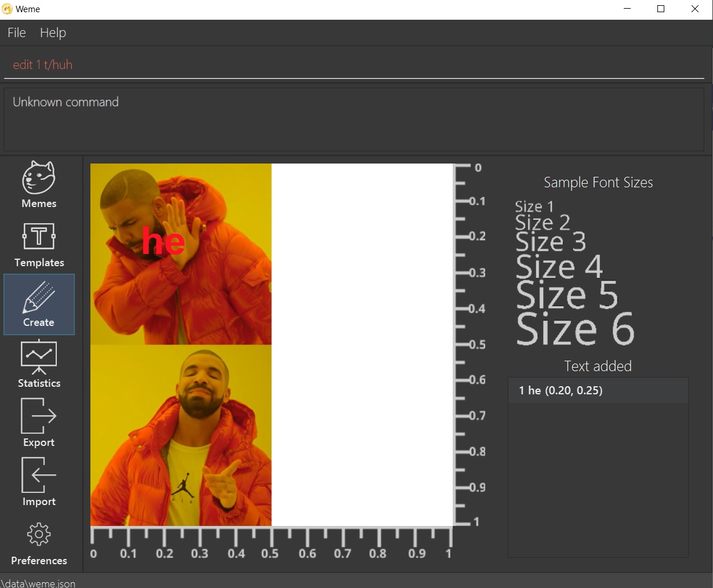Click the 0.5 mark on vertical ruler
This screenshot has height=588, width=713.
[477, 344]
